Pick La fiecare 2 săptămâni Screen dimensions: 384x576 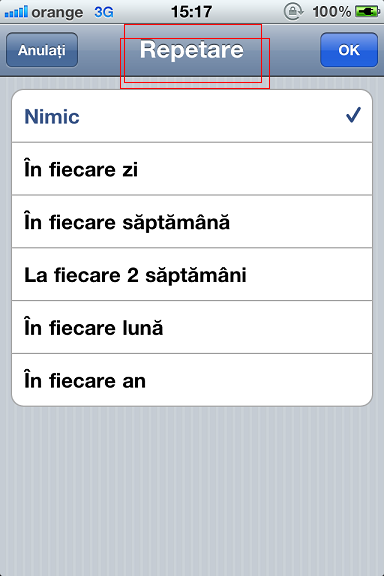192,275
